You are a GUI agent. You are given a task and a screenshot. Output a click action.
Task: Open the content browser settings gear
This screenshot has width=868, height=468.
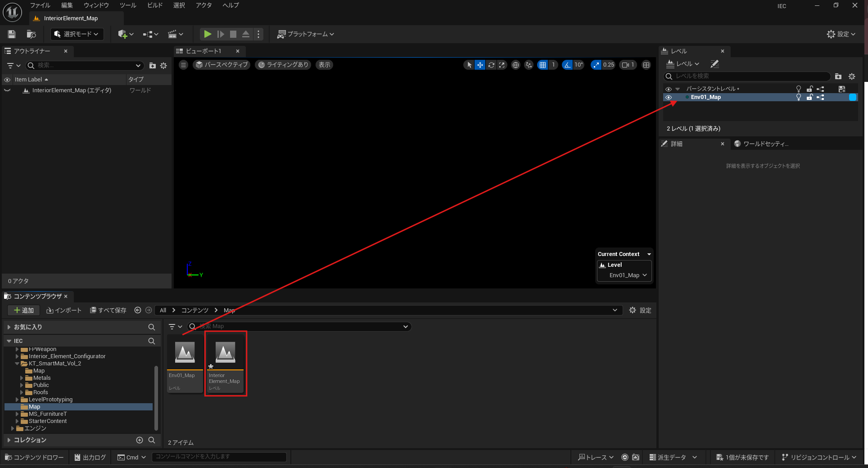(x=640, y=310)
